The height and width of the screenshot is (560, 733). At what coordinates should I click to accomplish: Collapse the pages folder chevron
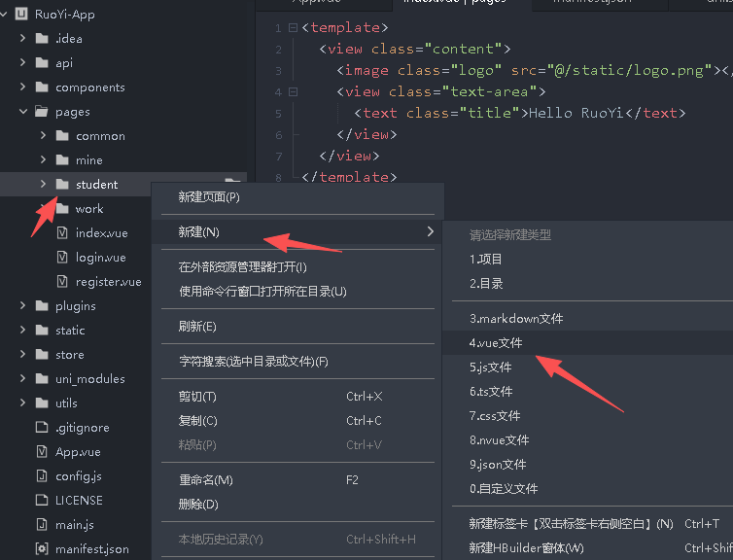click(x=22, y=112)
